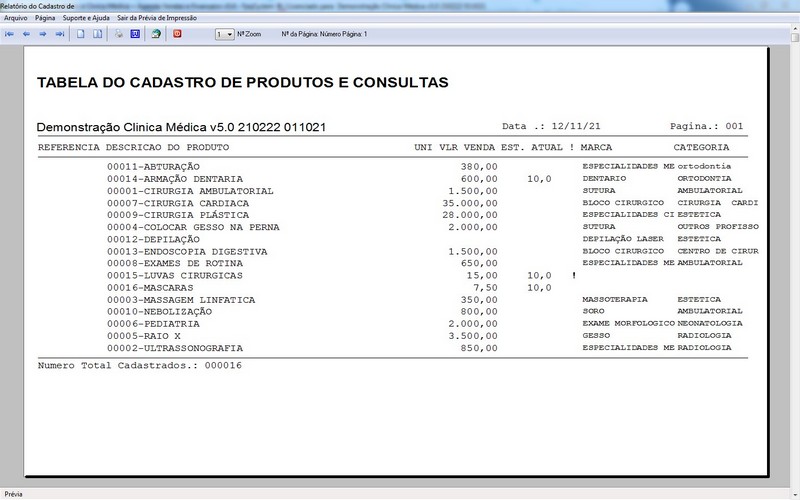Click the REFERENCIA column header
This screenshot has height=500, width=800.
tap(69, 147)
